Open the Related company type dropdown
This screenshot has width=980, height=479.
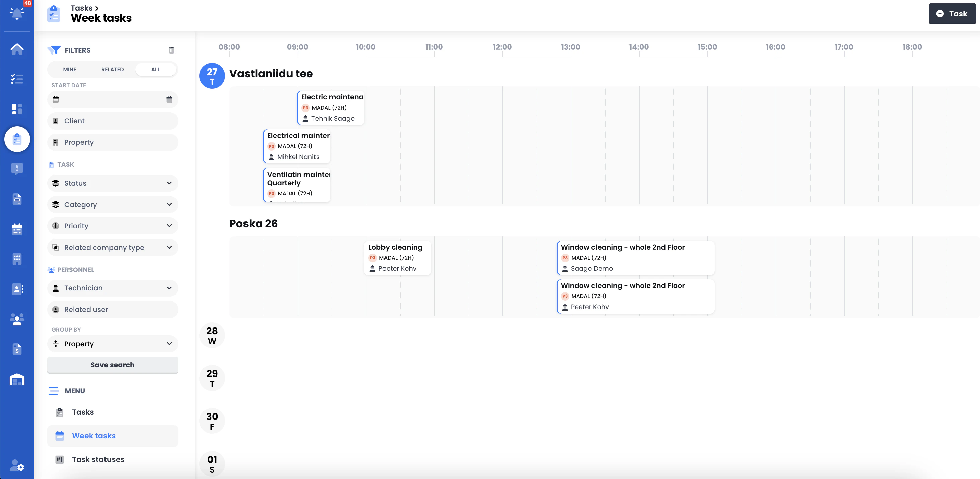pos(112,247)
